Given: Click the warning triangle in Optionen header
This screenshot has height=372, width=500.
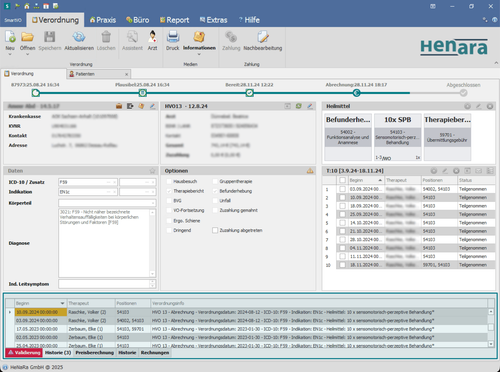Looking at the screenshot, I should (310, 171).
